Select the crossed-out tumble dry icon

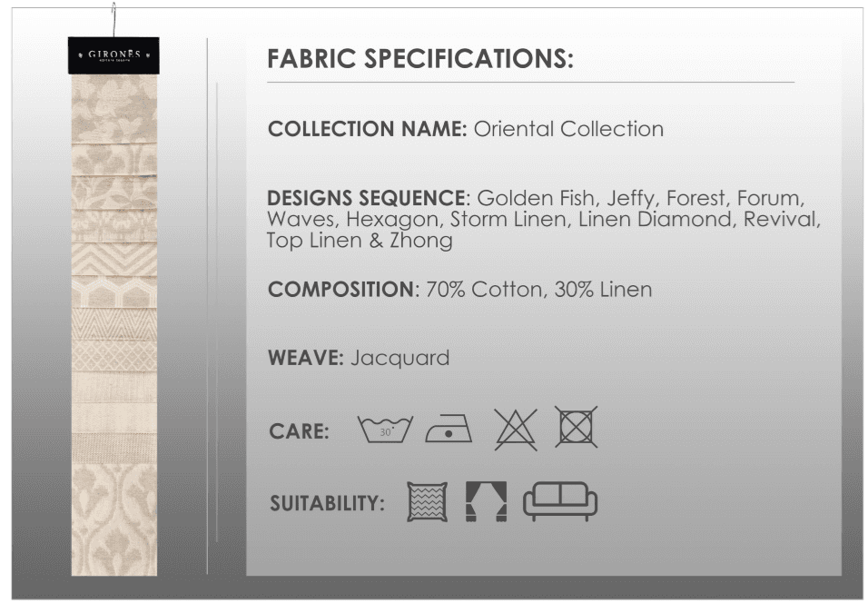577,427
